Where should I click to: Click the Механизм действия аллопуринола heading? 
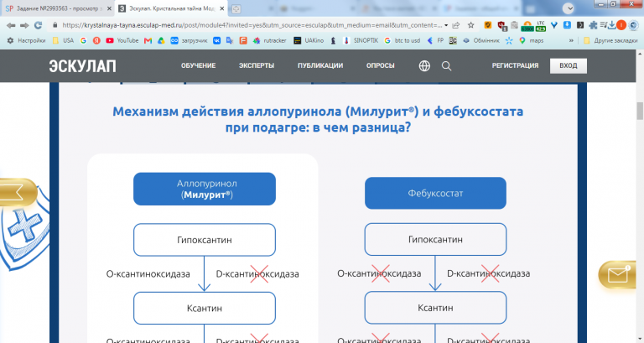pyautogui.click(x=318, y=119)
